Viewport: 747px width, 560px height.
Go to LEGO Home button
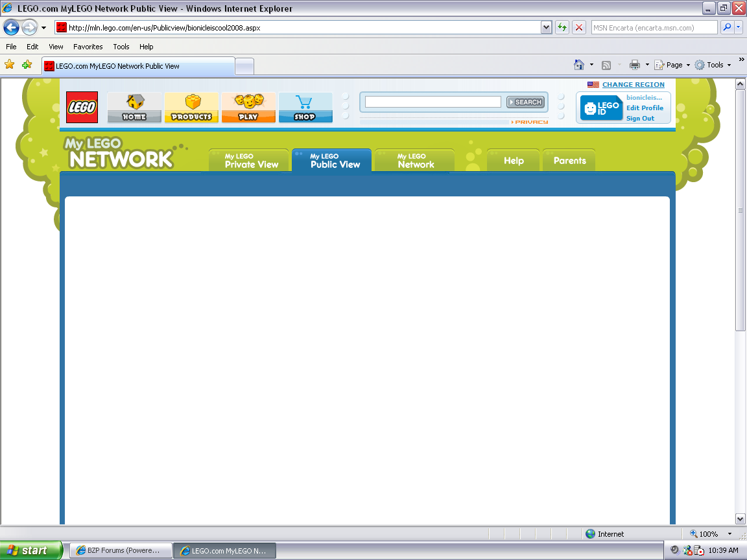[x=134, y=108]
